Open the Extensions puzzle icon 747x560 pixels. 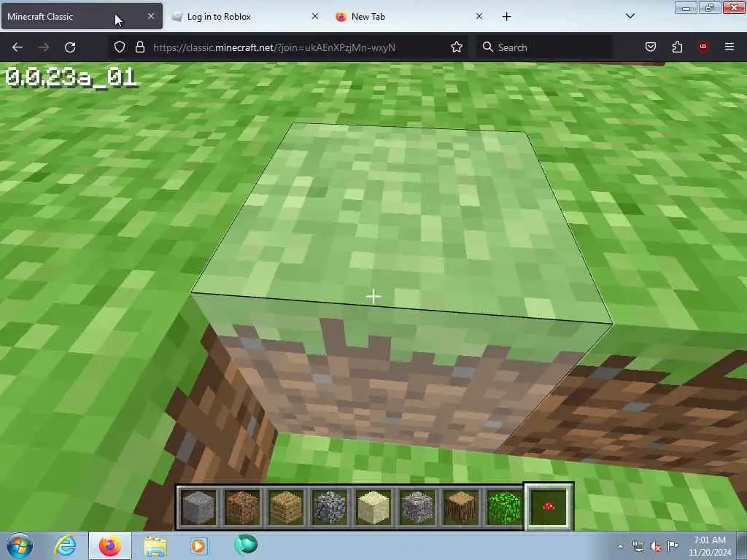point(677,47)
